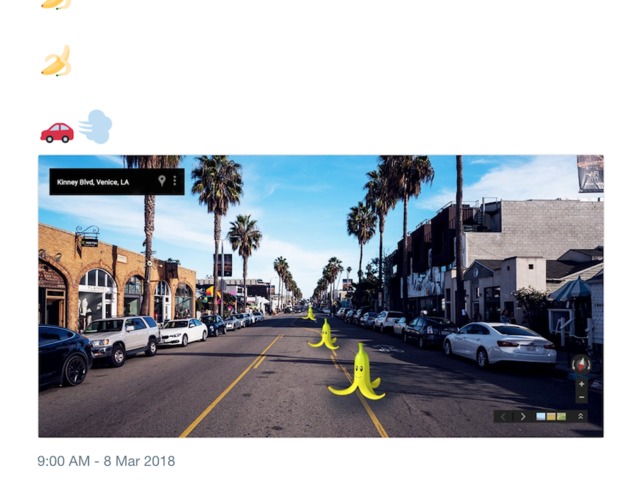Open the three-dot options menu in address box
The image size is (640, 480).
(x=175, y=181)
